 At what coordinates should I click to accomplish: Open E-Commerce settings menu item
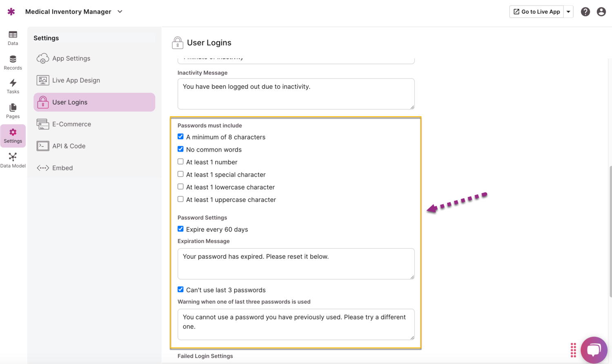(71, 124)
